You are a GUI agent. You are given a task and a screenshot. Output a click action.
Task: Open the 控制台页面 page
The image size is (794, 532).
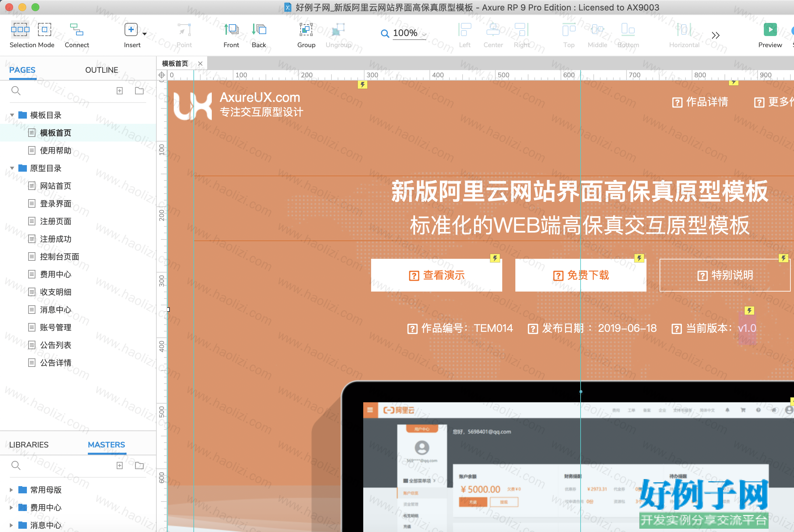click(59, 256)
